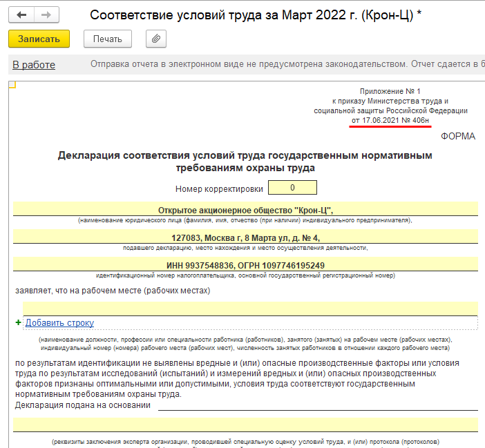This screenshot has height=448, width=485.
Task: Select the organization name field 'Крон-Ц'
Action: click(x=245, y=209)
